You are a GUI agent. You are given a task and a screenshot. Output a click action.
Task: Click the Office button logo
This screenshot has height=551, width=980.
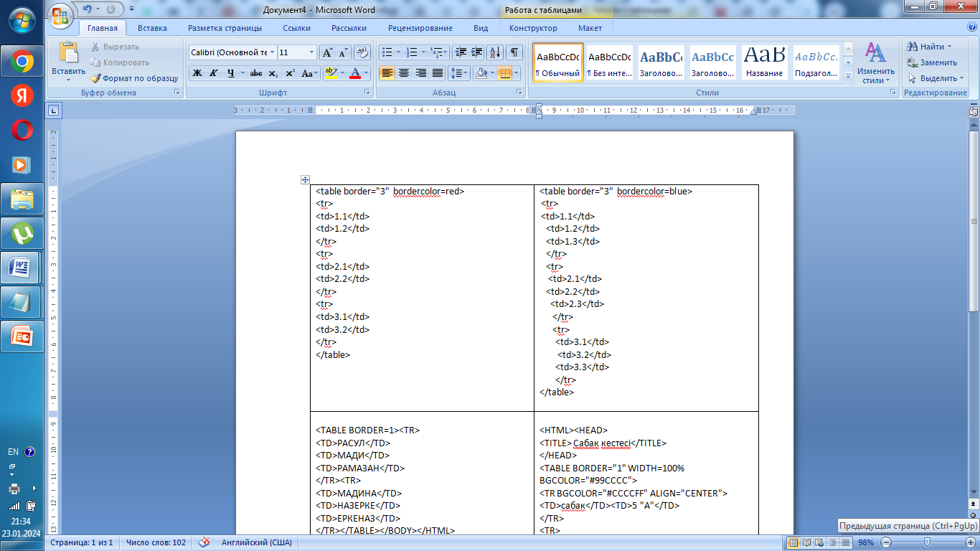point(61,14)
